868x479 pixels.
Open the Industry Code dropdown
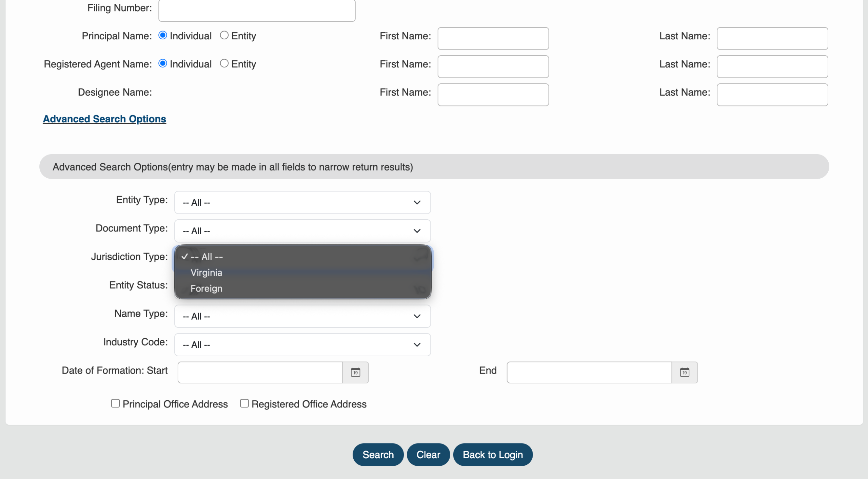point(302,345)
